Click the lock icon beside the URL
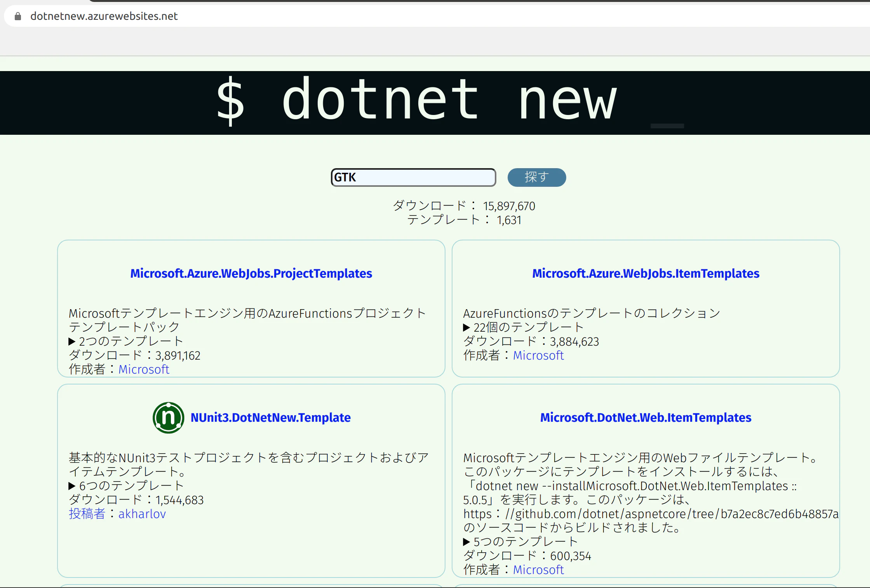This screenshot has height=588, width=870. pos(17,16)
